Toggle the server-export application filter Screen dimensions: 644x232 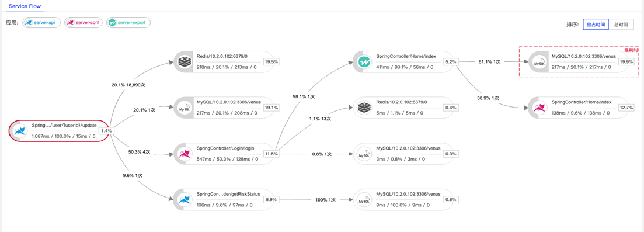click(128, 23)
